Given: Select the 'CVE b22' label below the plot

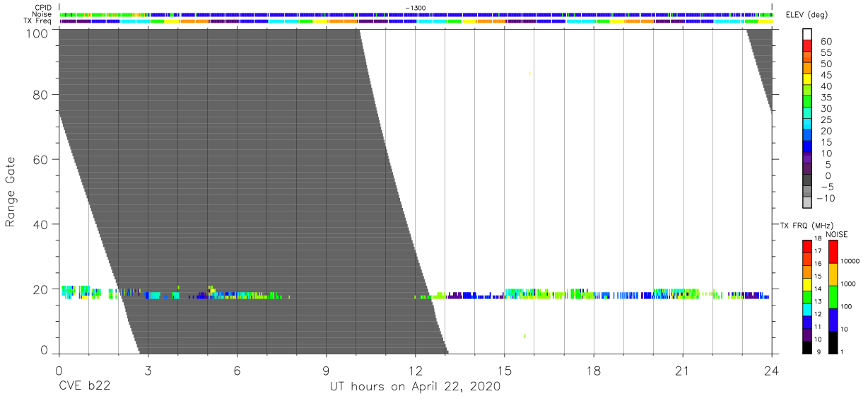Looking at the screenshot, I should 84,387.
